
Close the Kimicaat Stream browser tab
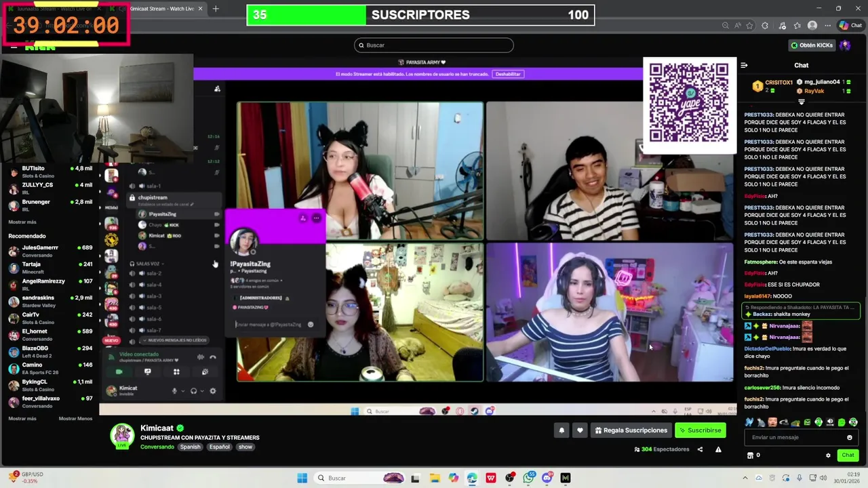(200, 9)
